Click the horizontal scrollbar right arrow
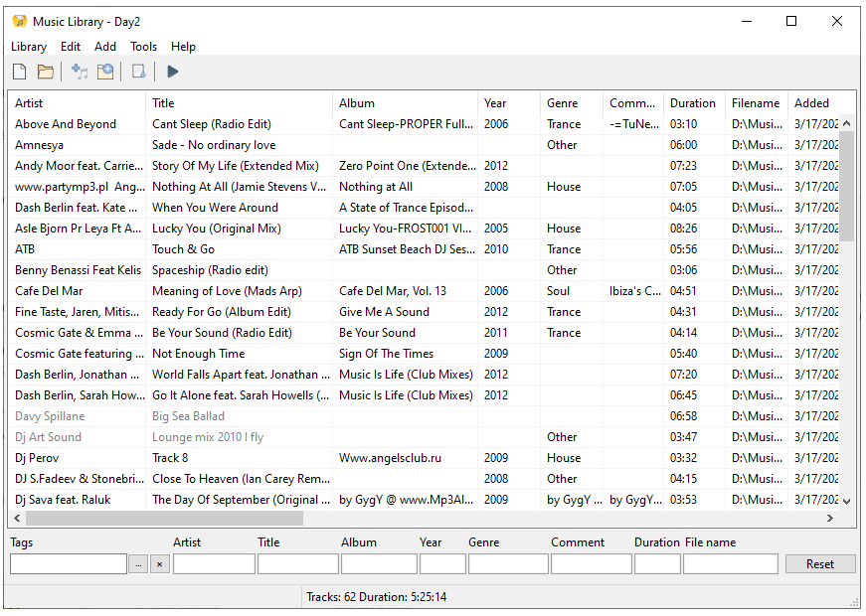 pos(829,518)
